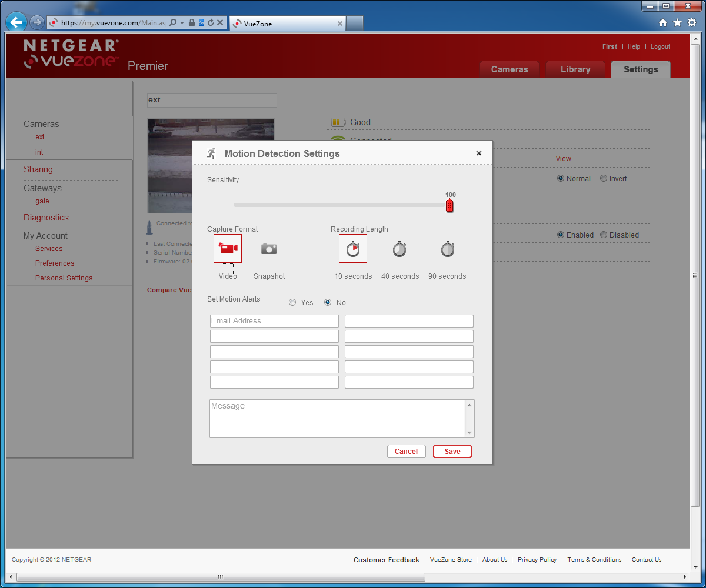Click the first Email Address field

click(x=274, y=321)
